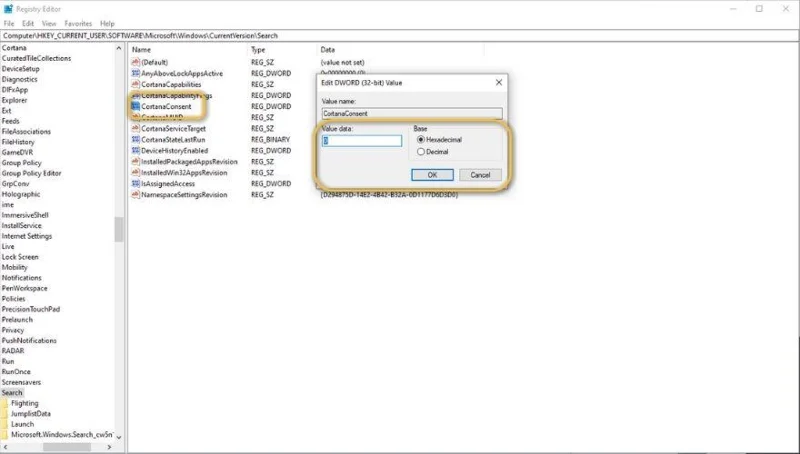The height and width of the screenshot is (454, 800).
Task: Click the DeviceHistoryEnabled DWORD icon
Action: (x=135, y=150)
